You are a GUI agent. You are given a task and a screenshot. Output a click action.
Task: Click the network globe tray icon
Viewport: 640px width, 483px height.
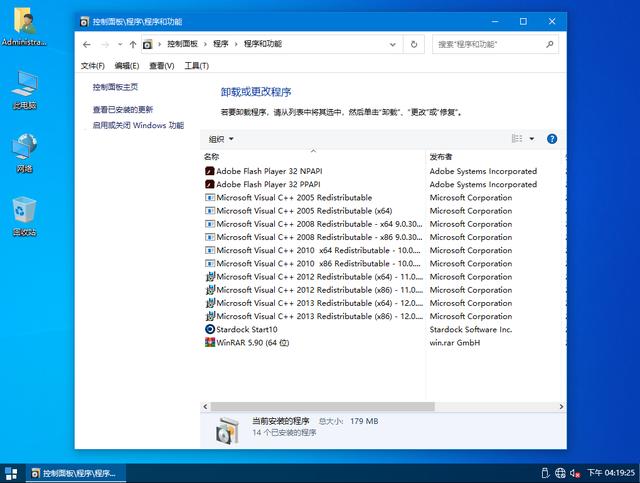click(560, 473)
